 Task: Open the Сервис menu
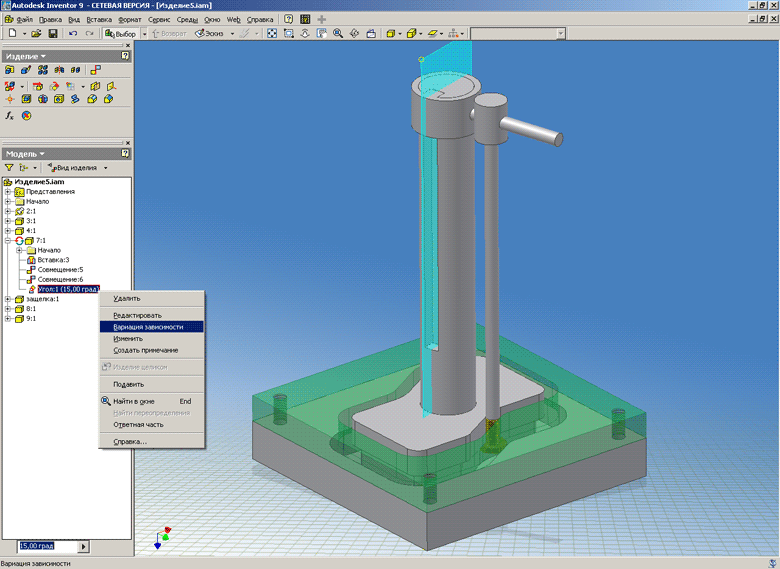click(159, 19)
